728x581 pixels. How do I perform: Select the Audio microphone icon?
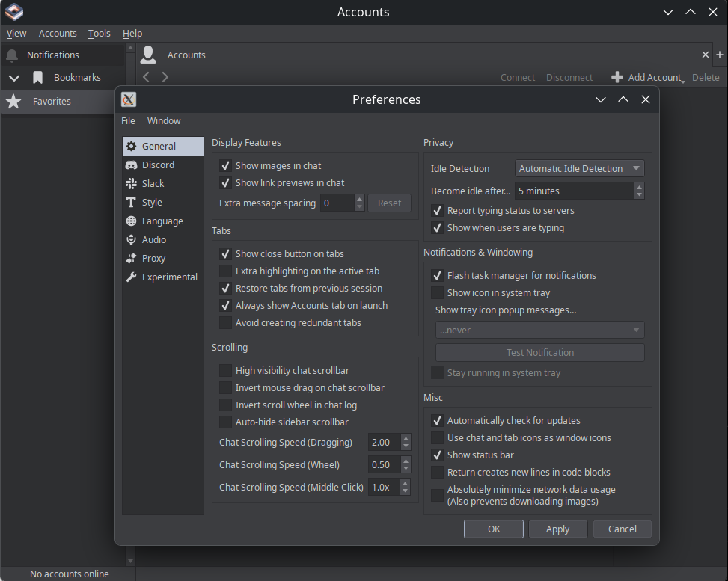(x=132, y=240)
